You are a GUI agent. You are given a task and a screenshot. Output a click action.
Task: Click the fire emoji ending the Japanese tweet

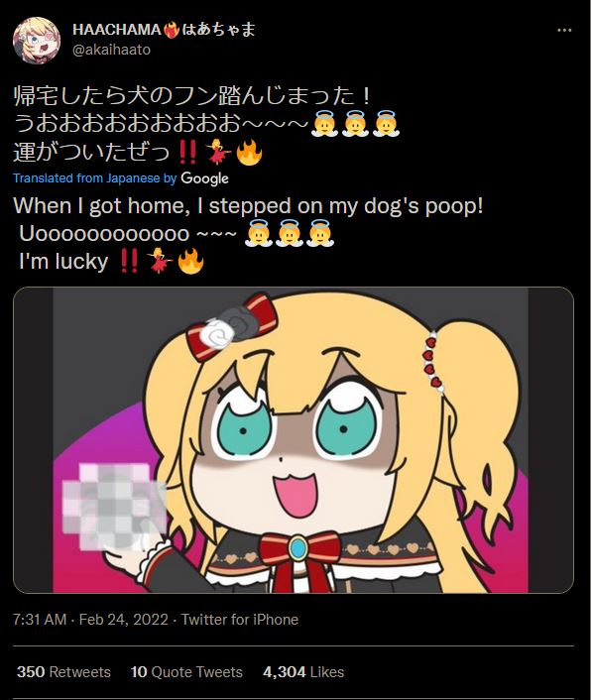249,152
